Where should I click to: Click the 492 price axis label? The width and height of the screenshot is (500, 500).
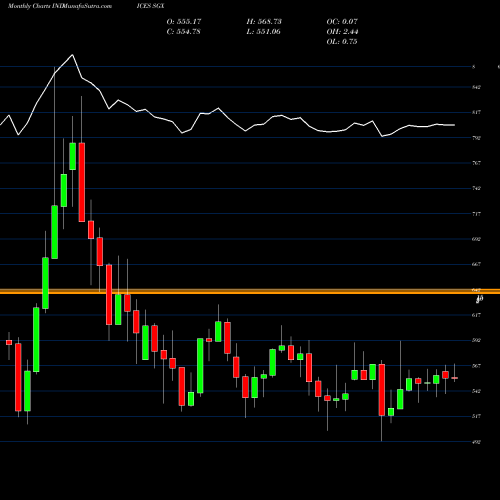coord(476,442)
